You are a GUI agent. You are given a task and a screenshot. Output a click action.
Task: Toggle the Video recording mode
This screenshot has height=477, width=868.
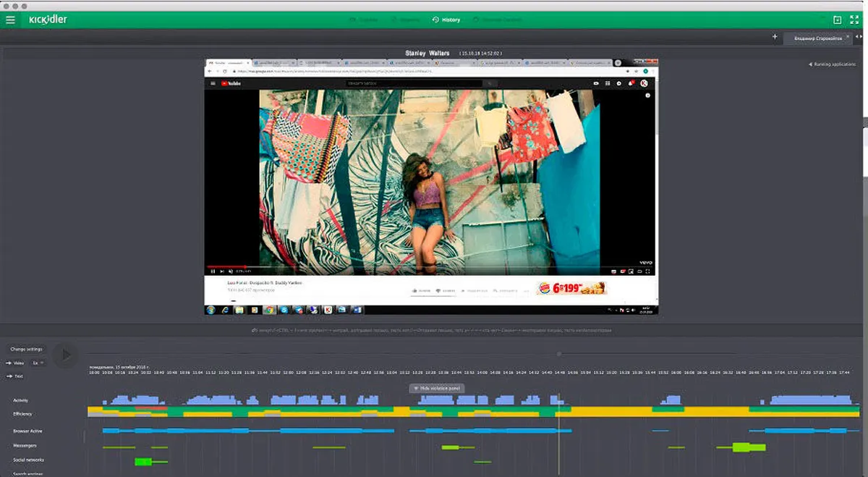16,363
